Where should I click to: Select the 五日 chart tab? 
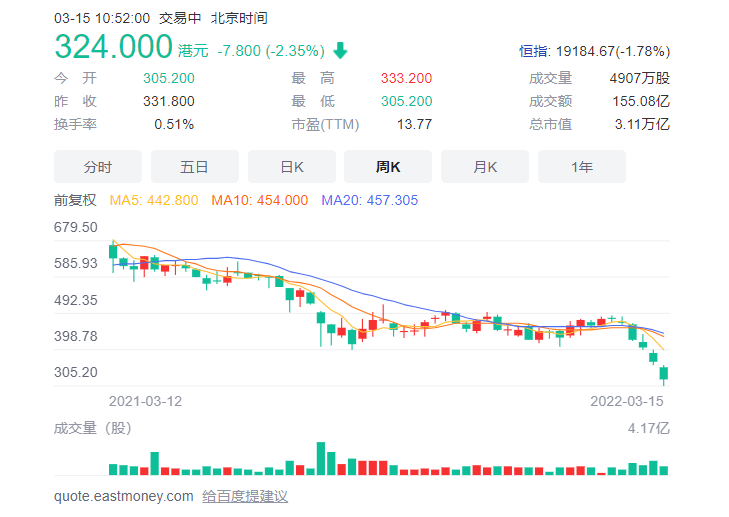point(194,167)
